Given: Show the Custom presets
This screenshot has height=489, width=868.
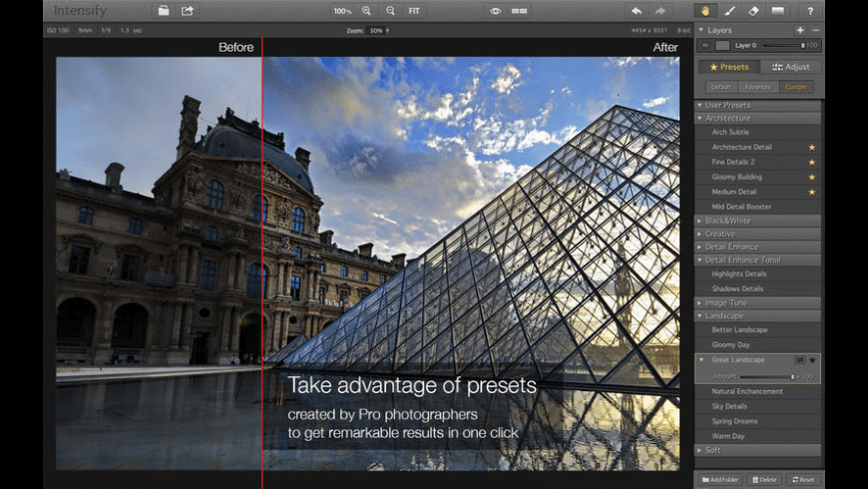Looking at the screenshot, I should (796, 87).
